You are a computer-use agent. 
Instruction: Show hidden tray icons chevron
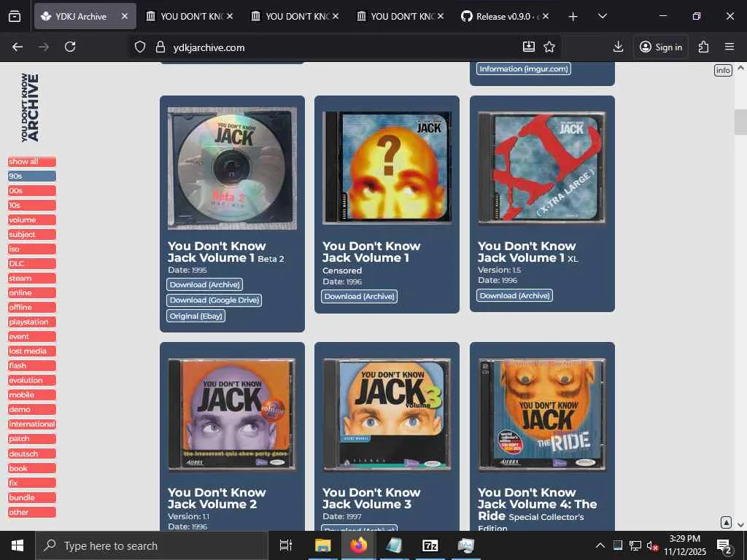tap(600, 545)
